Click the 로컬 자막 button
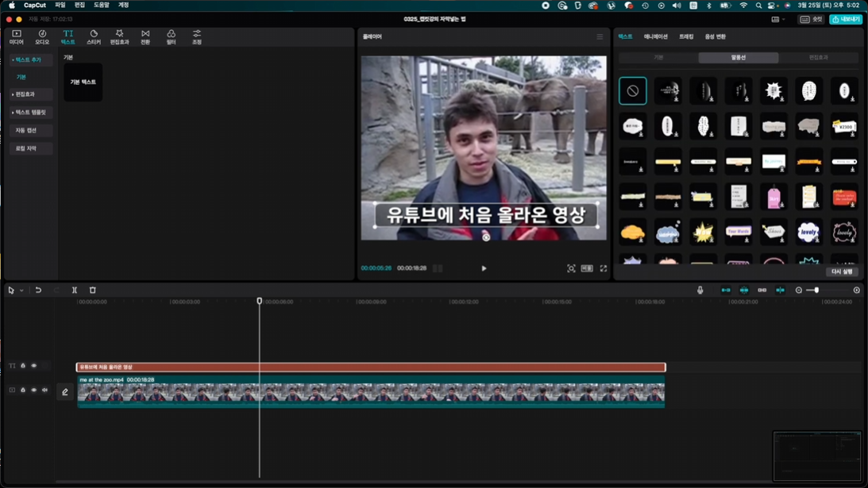Image resolution: width=868 pixels, height=488 pixels. click(x=30, y=148)
